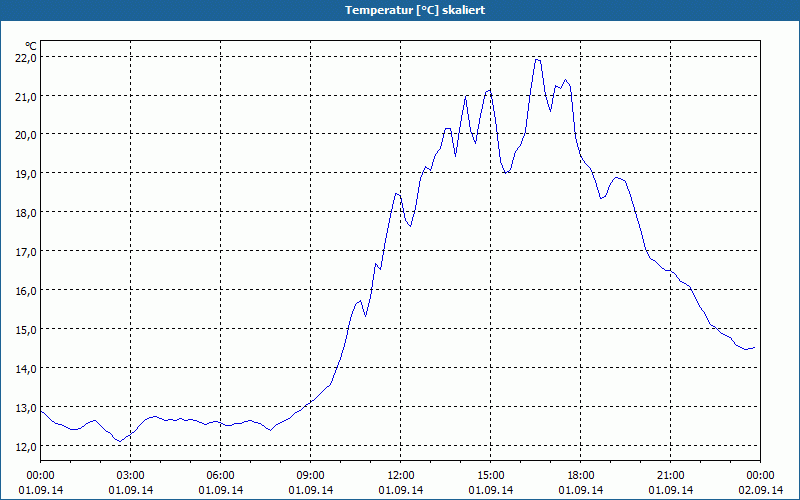This screenshot has width=800, height=500.
Task: Click the 21:00 time axis label
Action: pos(670,476)
